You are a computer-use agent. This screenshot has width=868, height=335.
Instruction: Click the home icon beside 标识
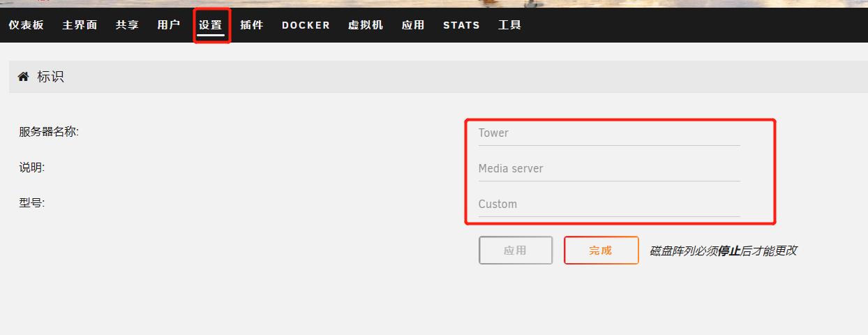23,77
